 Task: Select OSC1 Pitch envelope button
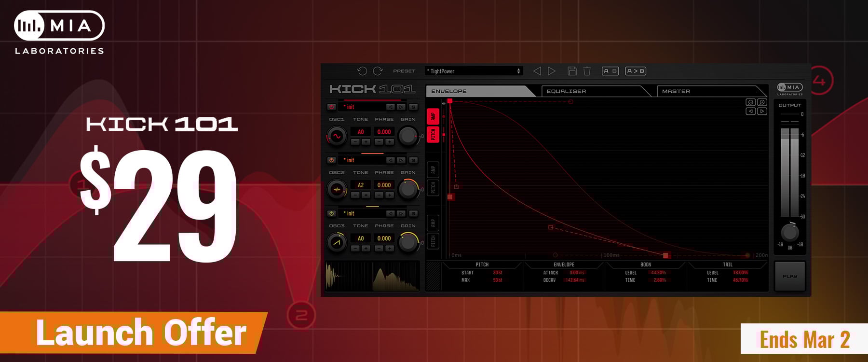click(433, 134)
